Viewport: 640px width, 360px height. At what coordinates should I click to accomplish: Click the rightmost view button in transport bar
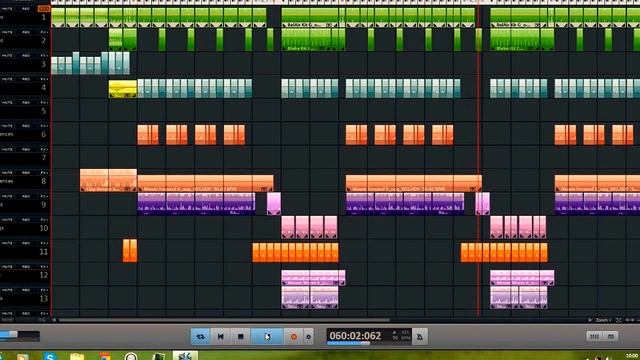(x=611, y=336)
